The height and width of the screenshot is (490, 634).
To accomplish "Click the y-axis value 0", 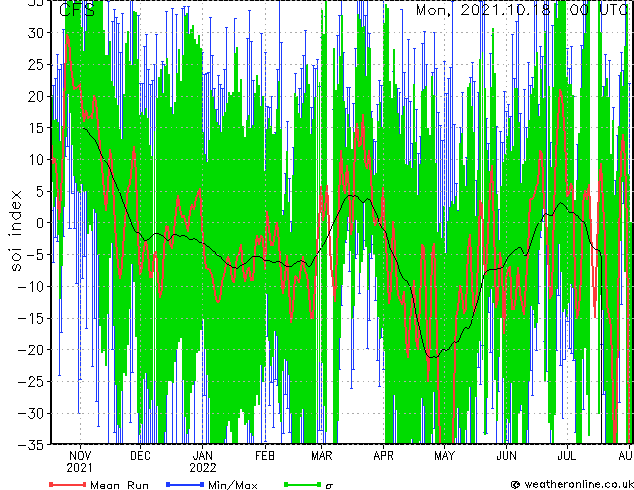I will pos(40,223).
